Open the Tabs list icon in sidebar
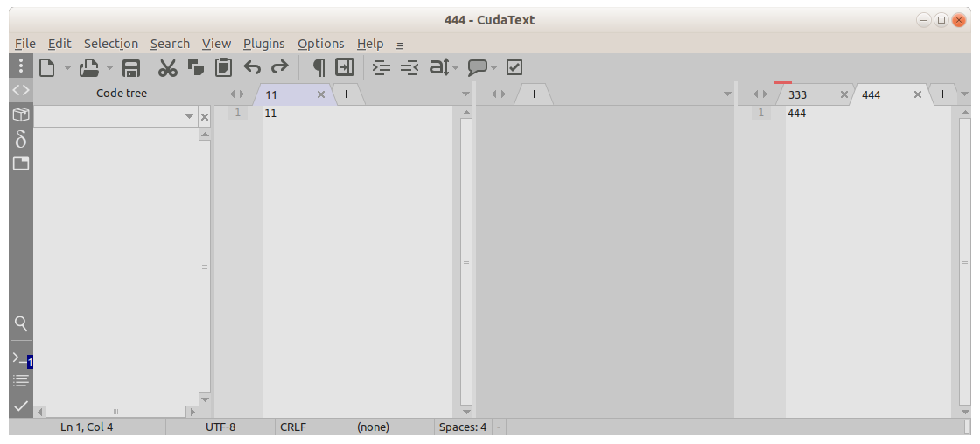Viewport: 980px width, 444px height. (21, 163)
